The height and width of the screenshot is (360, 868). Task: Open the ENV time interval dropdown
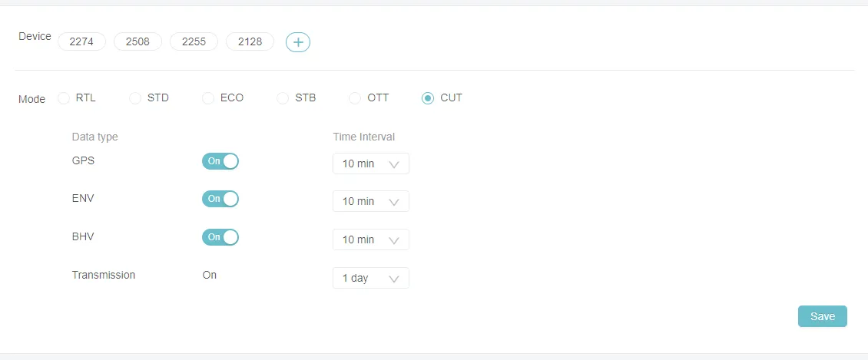tap(371, 201)
